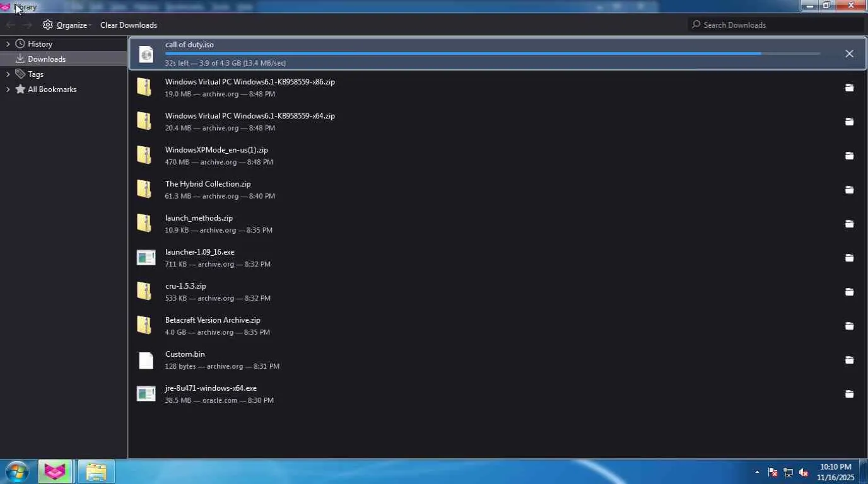This screenshot has width=868, height=484.
Task: Open containing folder for launcher-1.09_16.exe
Action: 849,258
